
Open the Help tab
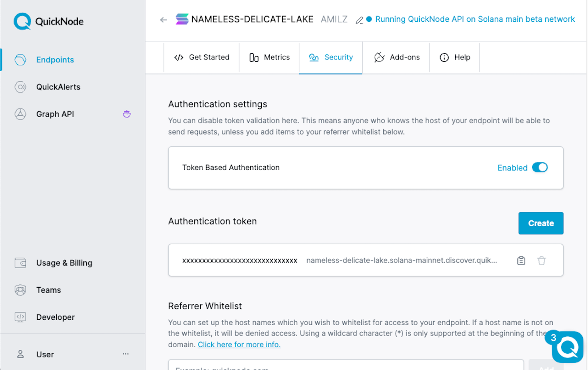tap(455, 57)
